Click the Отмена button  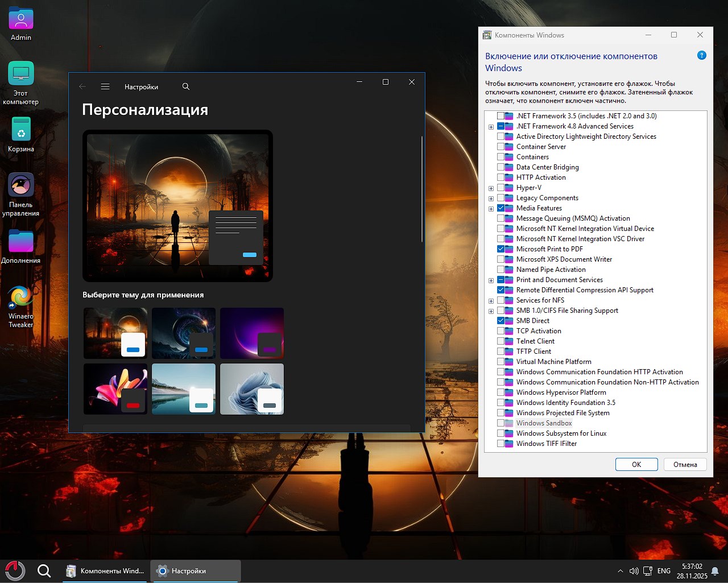click(x=685, y=465)
